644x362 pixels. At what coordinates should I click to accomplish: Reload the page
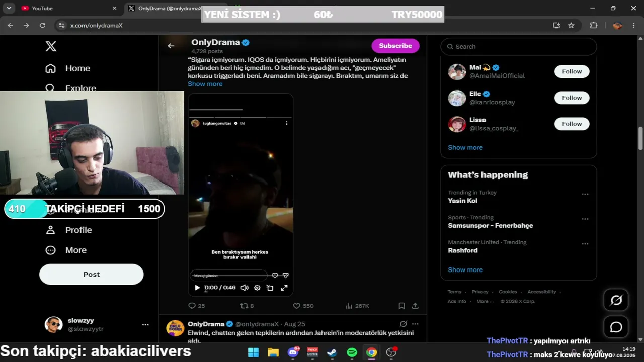(42, 25)
